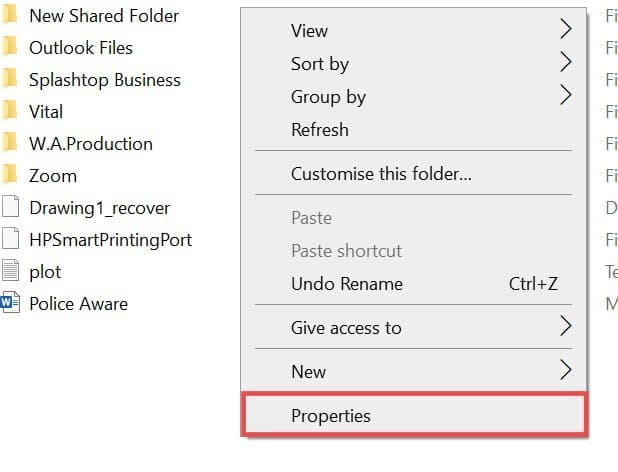The height and width of the screenshot is (472, 618).
Task: Expand the Sort by submenu arrow
Action: tap(565, 63)
